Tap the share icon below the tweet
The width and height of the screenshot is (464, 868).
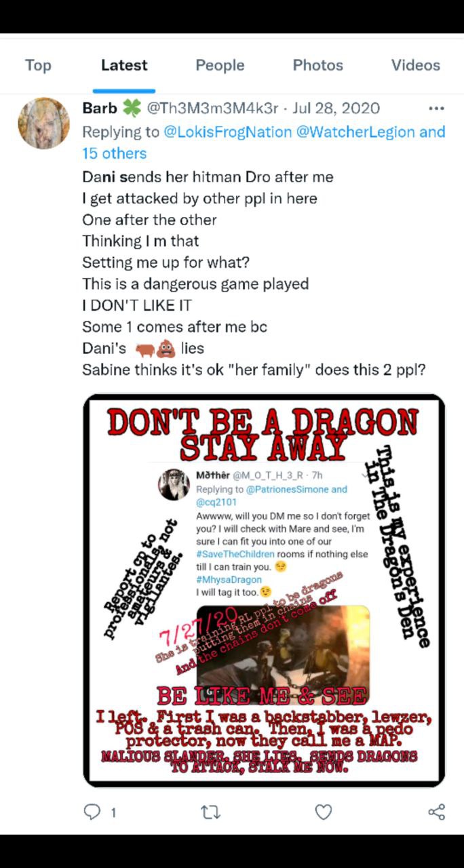click(437, 812)
